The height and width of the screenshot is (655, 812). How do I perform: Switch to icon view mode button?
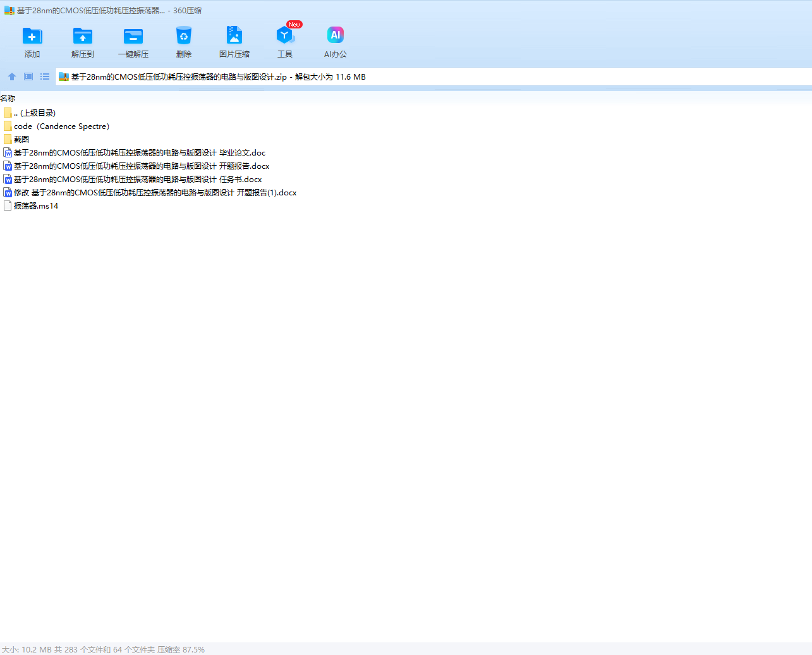point(28,77)
